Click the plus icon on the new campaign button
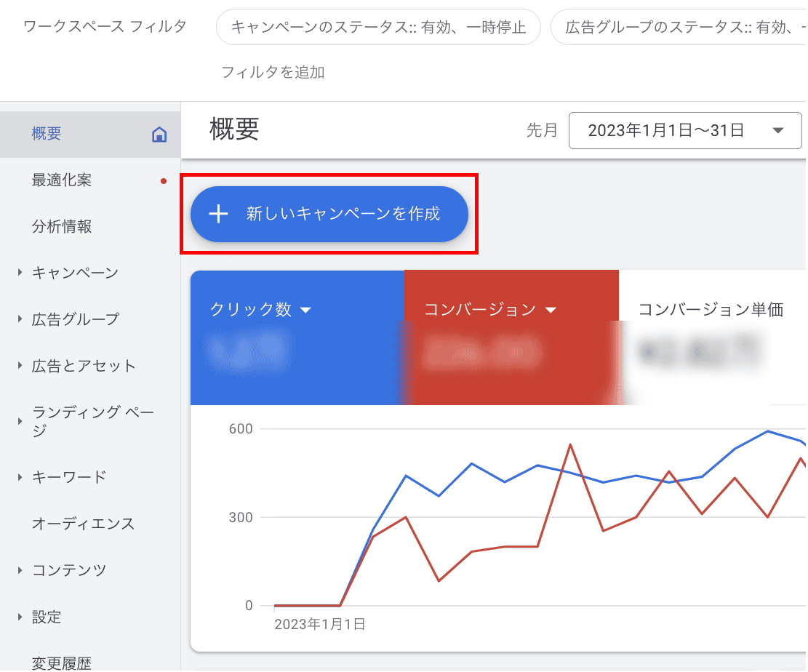The height and width of the screenshot is (672, 808). click(x=218, y=214)
